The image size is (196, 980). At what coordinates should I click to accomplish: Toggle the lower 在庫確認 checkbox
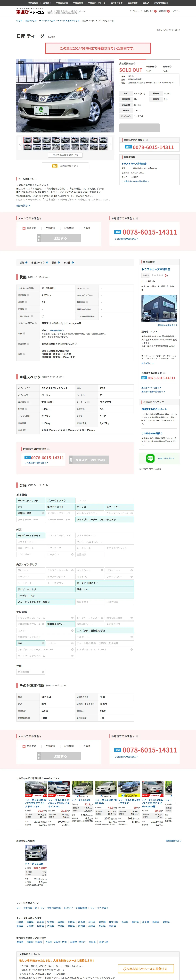pos(43,746)
